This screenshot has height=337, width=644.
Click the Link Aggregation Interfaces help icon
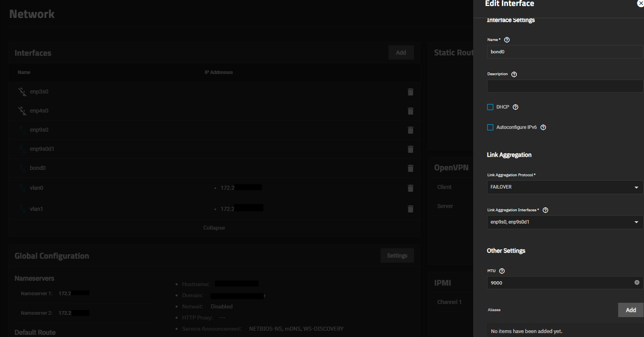[x=545, y=210]
